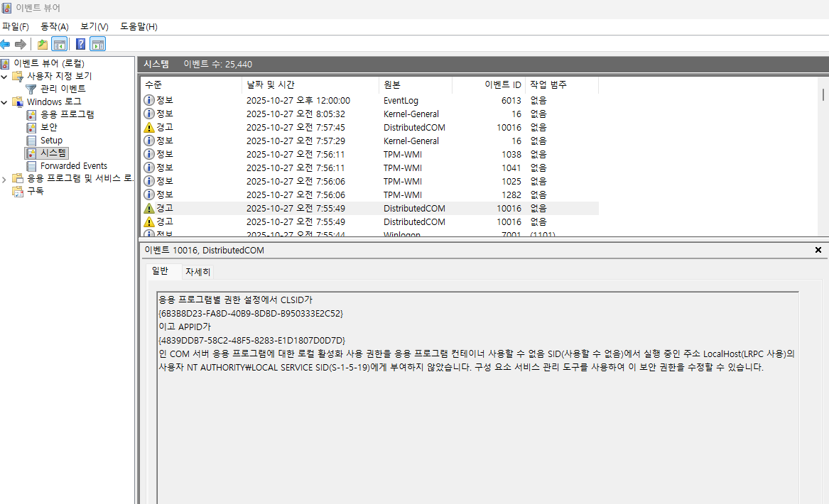
Task: Select TPM-WMI event ID 1282
Action: tap(370, 195)
